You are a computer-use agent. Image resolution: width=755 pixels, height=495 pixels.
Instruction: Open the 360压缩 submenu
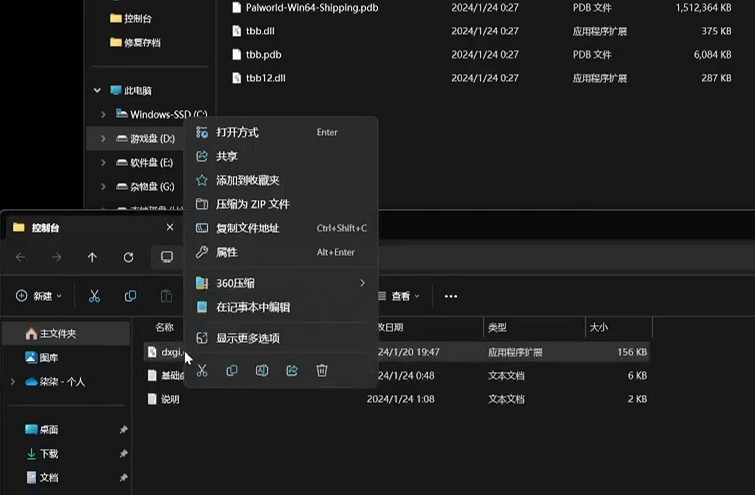click(x=281, y=283)
